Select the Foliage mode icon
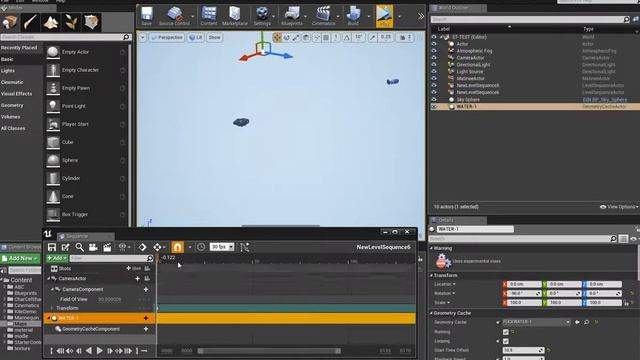Image resolution: width=640 pixels, height=360 pixels. tap(71, 22)
